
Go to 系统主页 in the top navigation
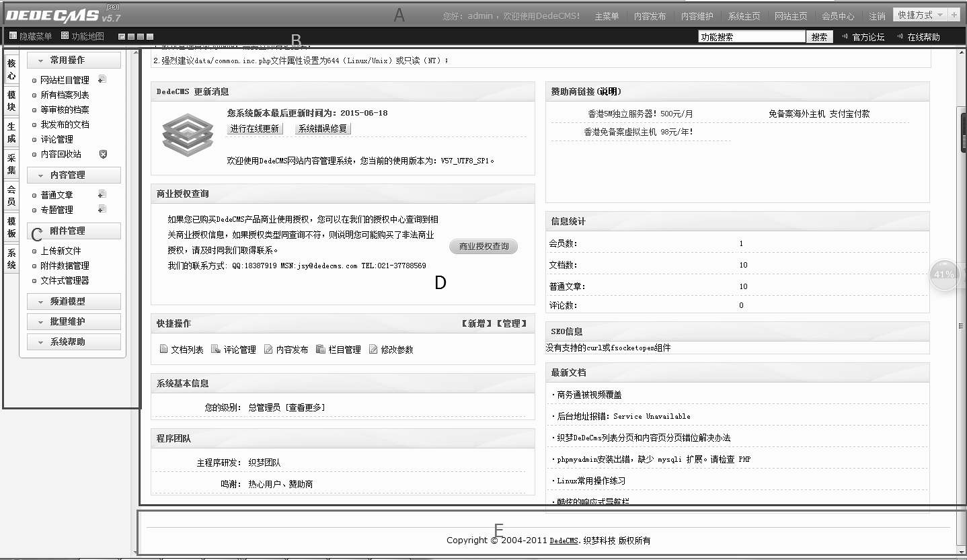(744, 16)
